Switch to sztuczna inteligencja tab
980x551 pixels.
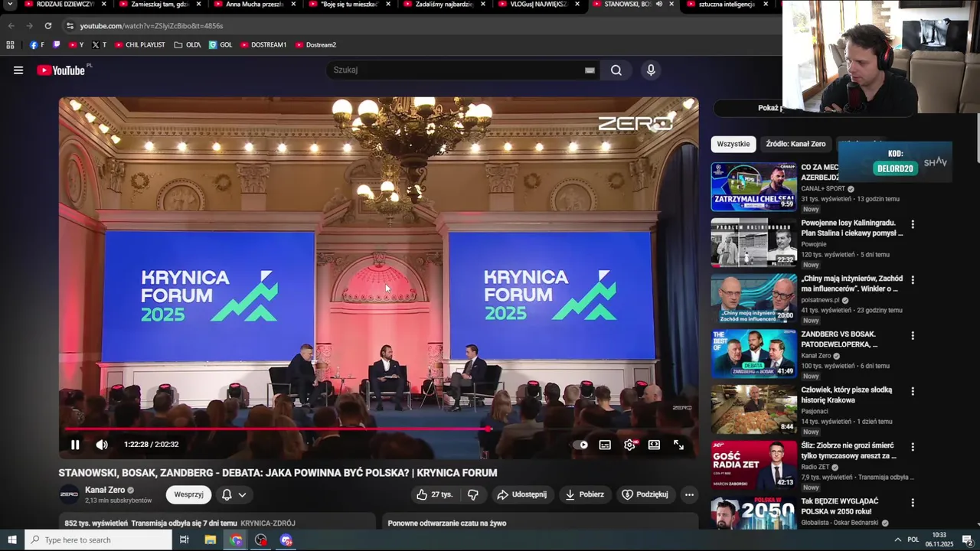(x=724, y=5)
